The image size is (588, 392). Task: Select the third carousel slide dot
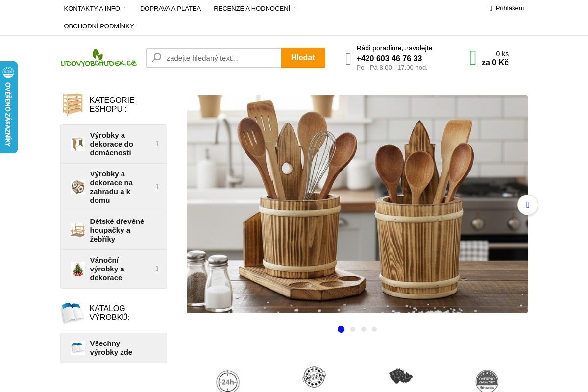(x=364, y=329)
